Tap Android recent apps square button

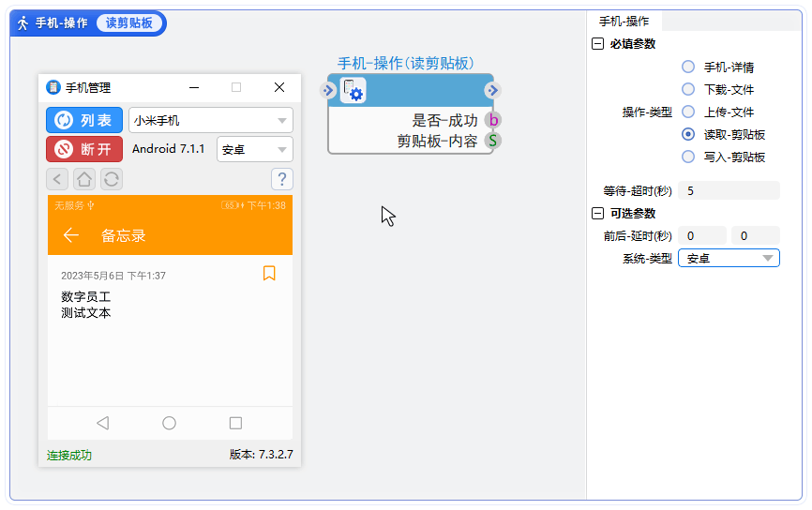click(236, 423)
